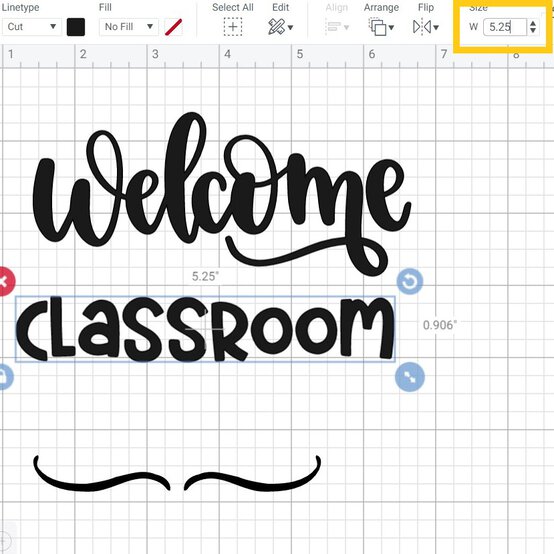
Task: Open the No Fill dropdown
Action: pos(129,27)
